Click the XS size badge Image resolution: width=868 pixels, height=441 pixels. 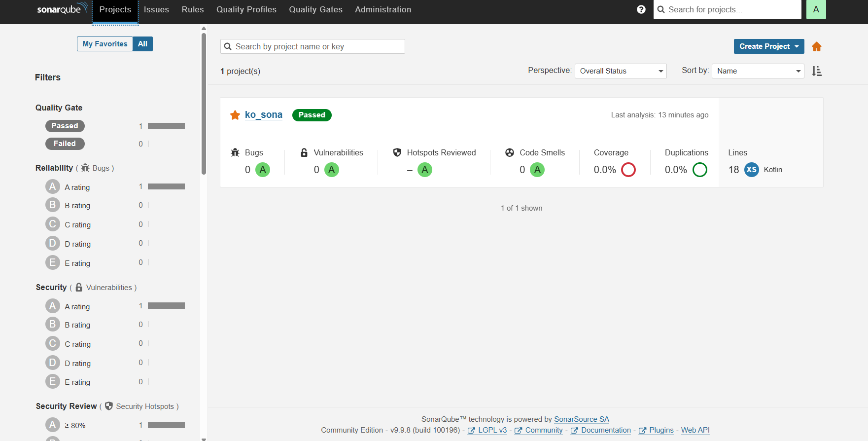pos(752,170)
